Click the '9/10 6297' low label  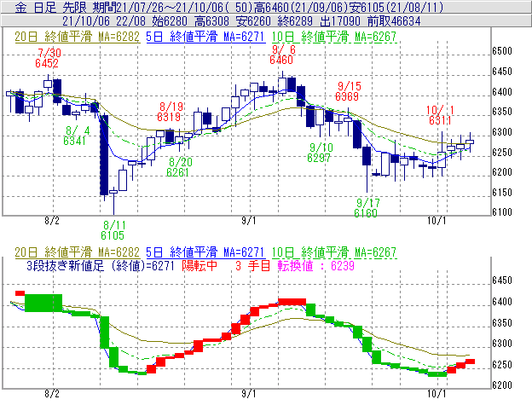321,153
